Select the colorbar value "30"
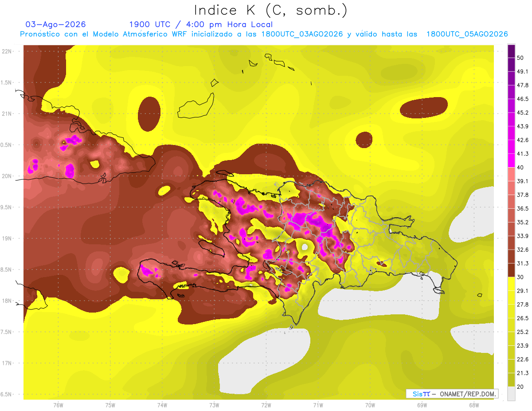Viewport: 532px width, 411px height. tap(520, 277)
